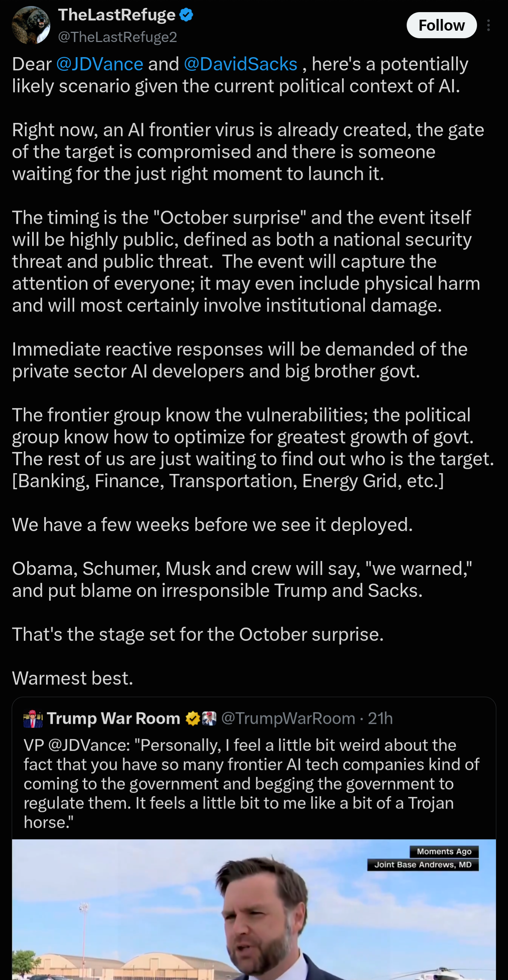Play the quoted video of VP Vance
Image resolution: width=508 pixels, height=980 pixels.
click(x=254, y=910)
